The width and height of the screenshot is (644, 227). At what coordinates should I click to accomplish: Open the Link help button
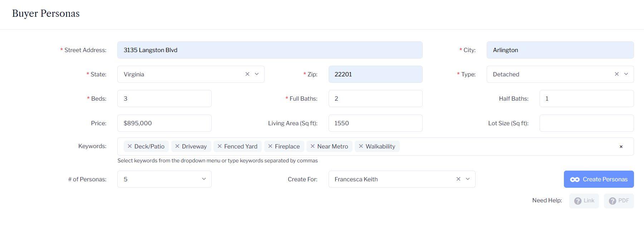[x=584, y=201]
